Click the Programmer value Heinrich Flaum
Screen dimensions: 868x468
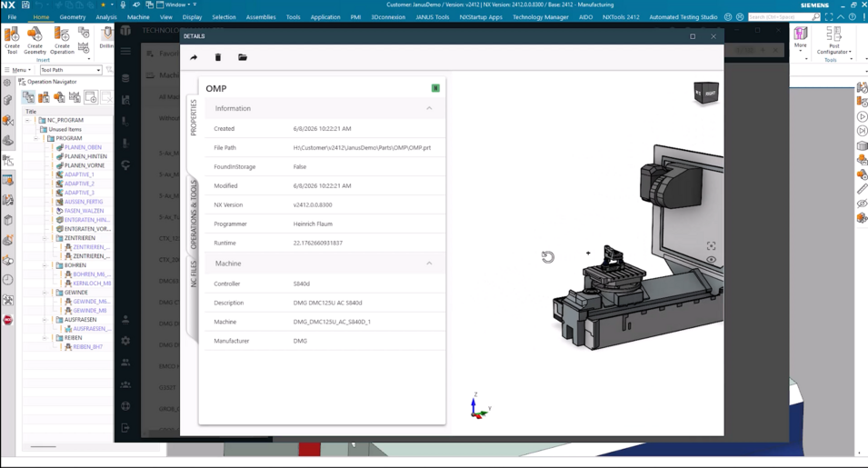pos(313,224)
